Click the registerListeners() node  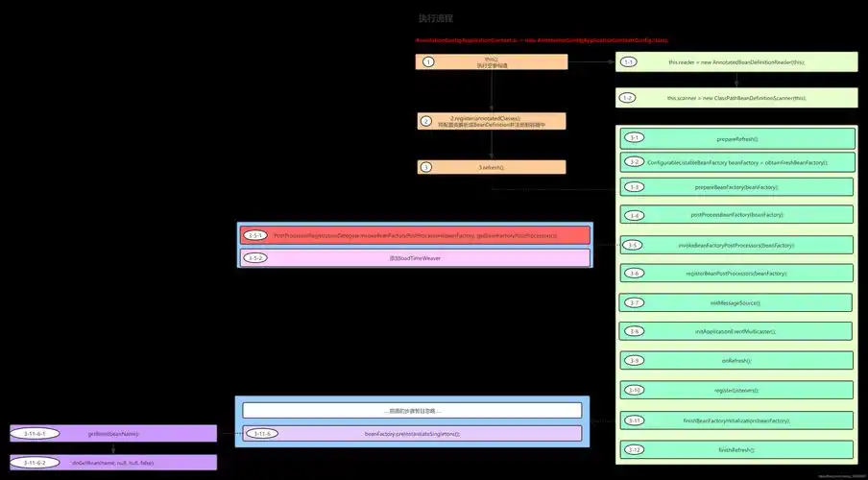(735, 391)
